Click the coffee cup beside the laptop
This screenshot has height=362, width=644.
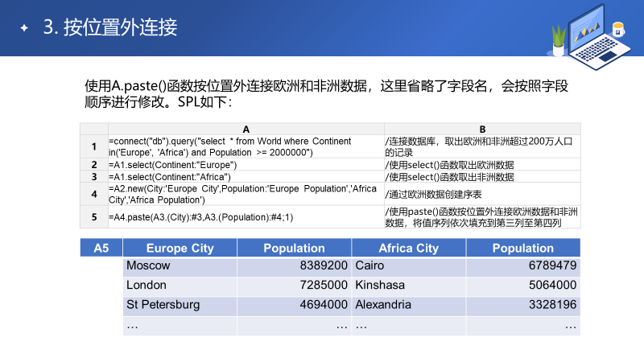[618, 28]
